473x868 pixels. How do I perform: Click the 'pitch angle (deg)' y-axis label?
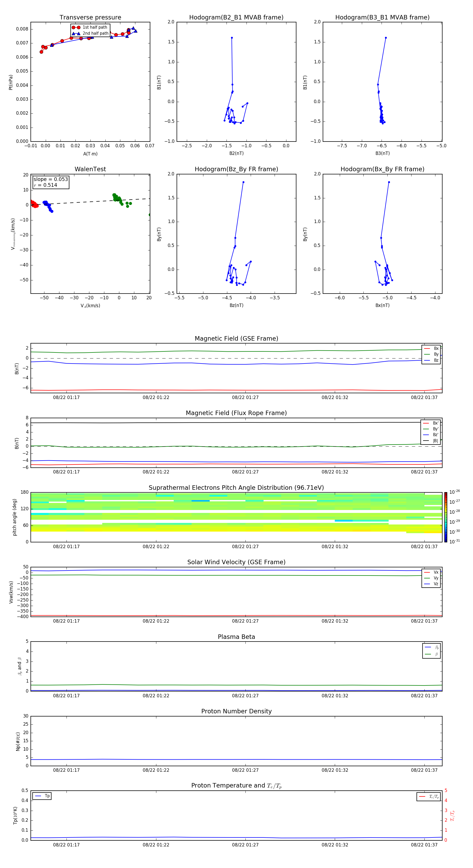click(x=14, y=517)
